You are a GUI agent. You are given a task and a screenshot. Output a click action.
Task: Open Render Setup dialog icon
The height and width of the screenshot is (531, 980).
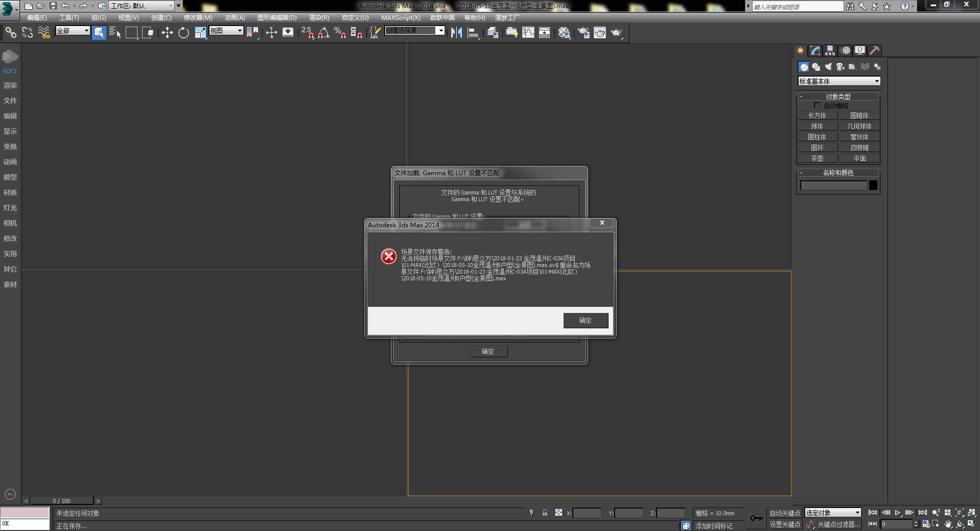point(584,33)
